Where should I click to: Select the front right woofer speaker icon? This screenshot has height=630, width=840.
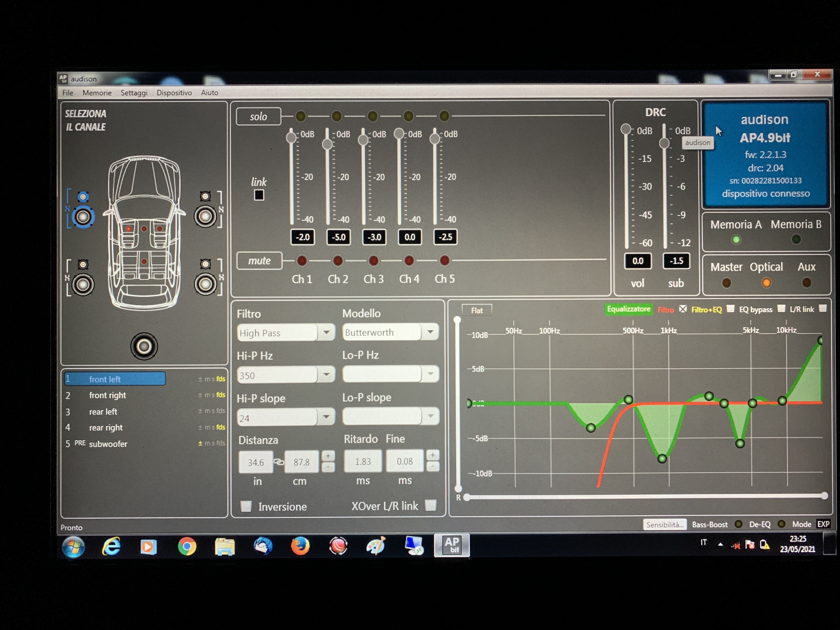click(205, 216)
